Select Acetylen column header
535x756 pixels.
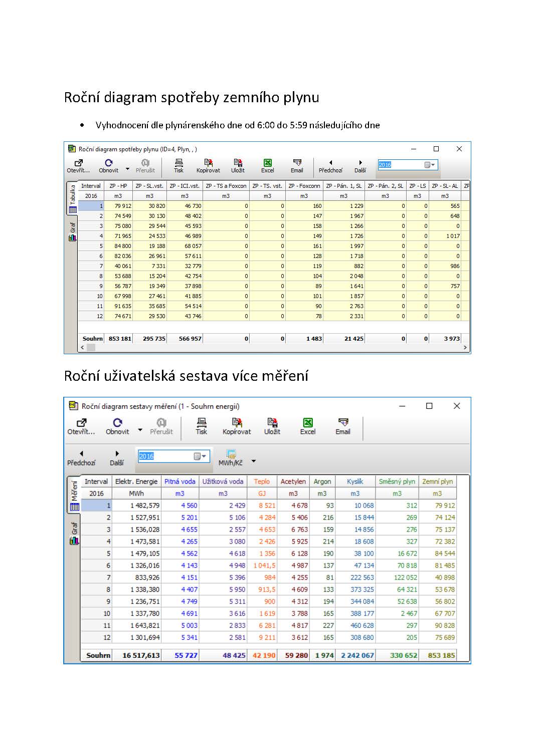point(293,481)
